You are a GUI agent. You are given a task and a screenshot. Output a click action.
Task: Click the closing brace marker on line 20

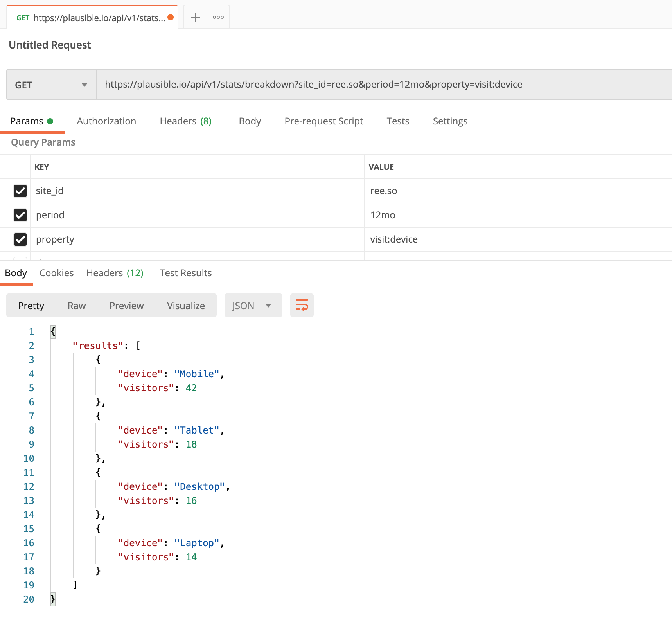52,599
